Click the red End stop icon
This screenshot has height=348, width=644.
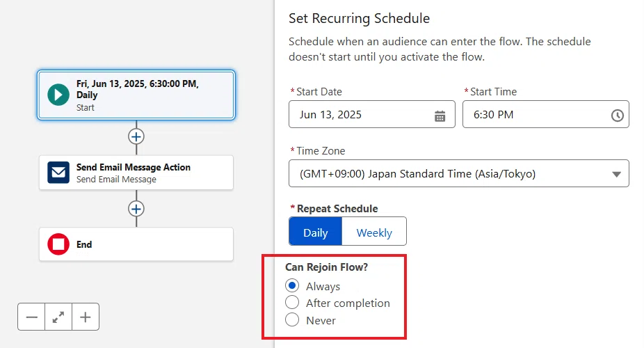click(58, 244)
